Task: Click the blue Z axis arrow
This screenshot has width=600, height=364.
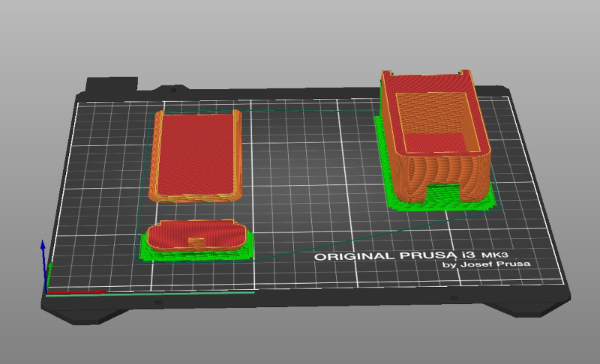Action: [43, 251]
